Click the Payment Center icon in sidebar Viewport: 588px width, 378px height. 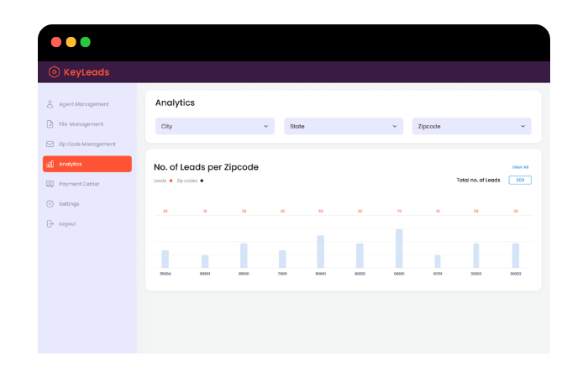(x=50, y=184)
